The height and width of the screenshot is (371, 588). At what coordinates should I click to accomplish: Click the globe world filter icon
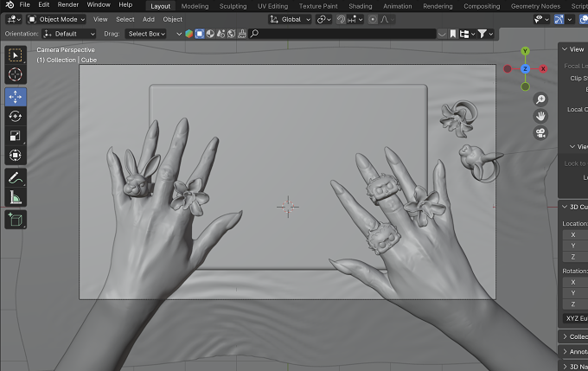[232, 34]
